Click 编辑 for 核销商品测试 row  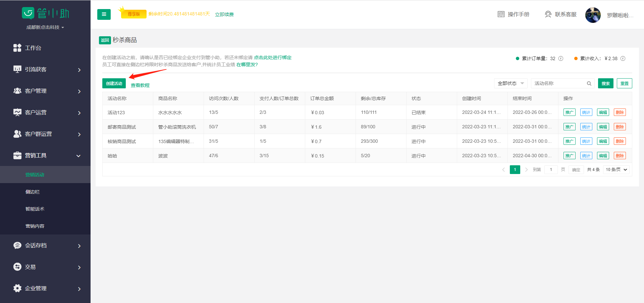[603, 141]
